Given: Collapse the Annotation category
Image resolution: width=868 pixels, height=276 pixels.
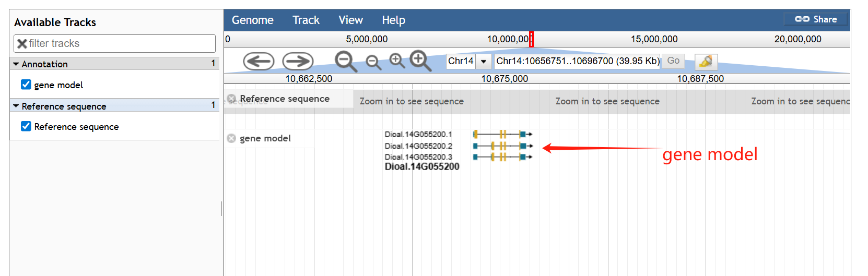Looking at the screenshot, I should pyautogui.click(x=16, y=64).
